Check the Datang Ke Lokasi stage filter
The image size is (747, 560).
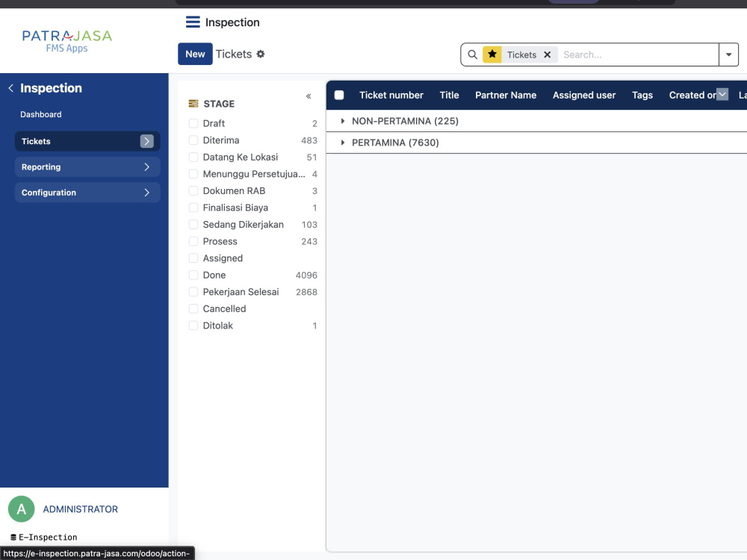(193, 157)
